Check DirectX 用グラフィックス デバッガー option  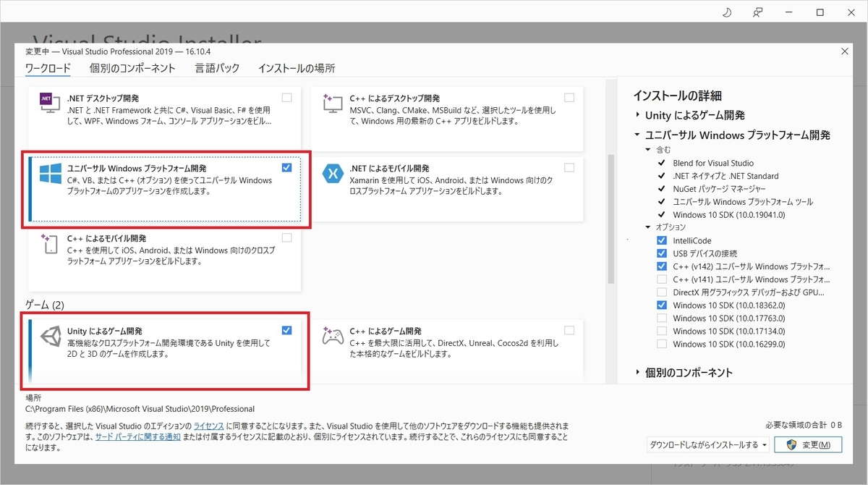coord(662,292)
